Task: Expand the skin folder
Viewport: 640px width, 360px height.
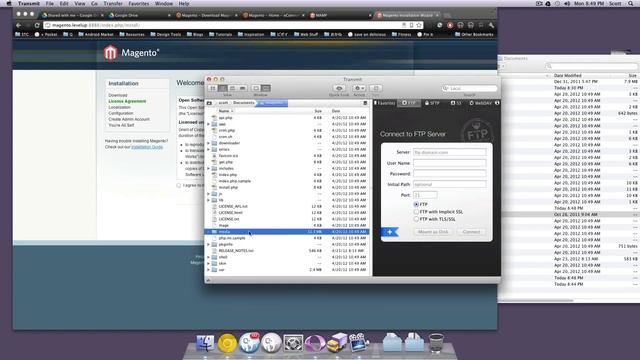Action: (209, 263)
